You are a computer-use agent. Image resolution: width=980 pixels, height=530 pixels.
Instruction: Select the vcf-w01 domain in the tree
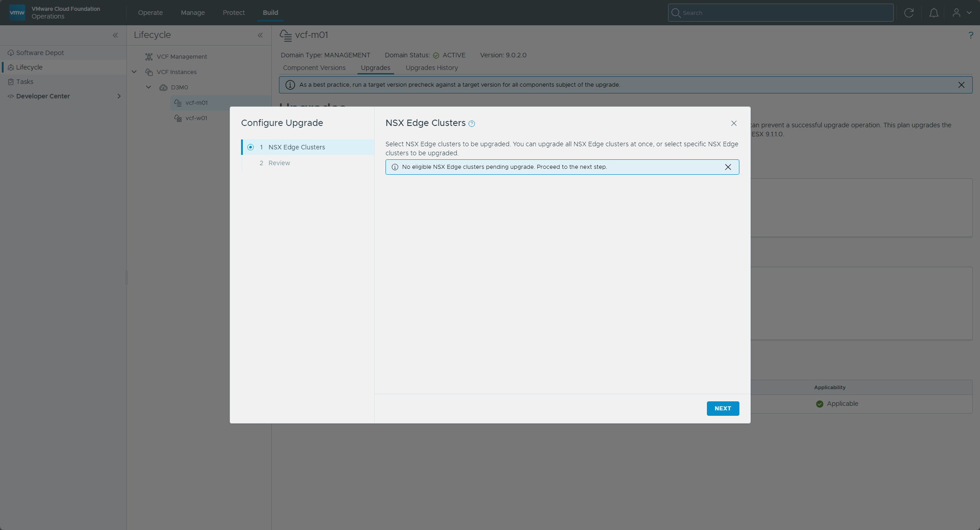tap(197, 118)
